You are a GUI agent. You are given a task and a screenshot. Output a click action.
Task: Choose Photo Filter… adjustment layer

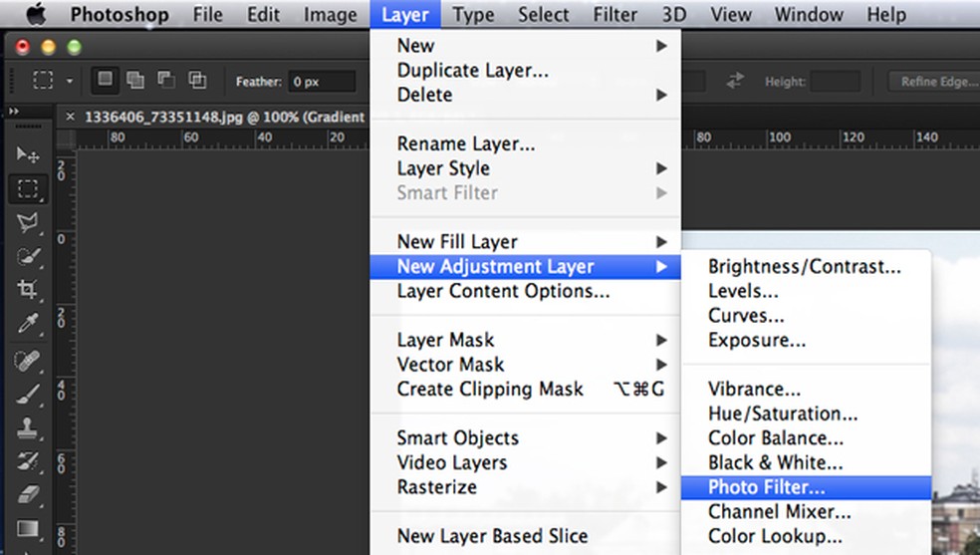[x=807, y=487]
